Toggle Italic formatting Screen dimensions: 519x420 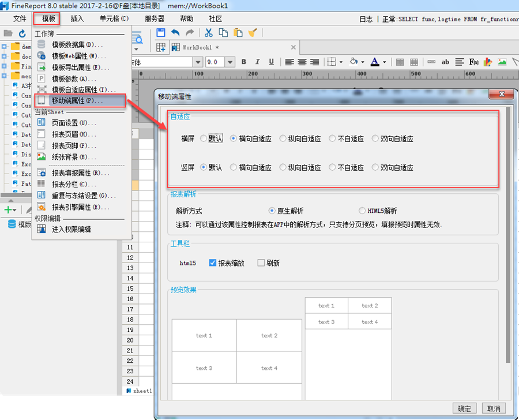click(x=257, y=62)
